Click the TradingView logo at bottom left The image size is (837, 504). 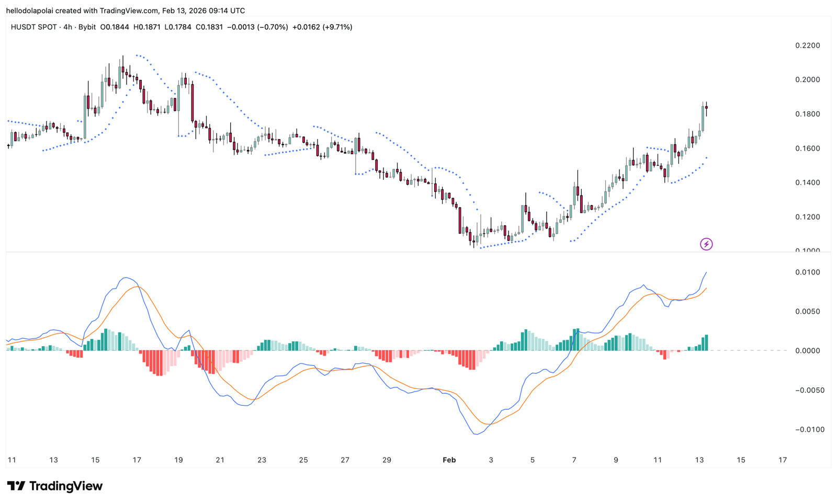[x=54, y=486]
